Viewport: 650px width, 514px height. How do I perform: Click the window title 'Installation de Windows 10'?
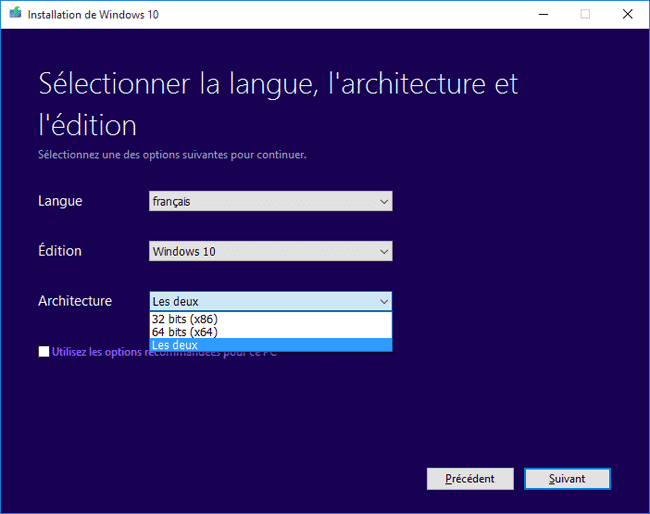(x=93, y=15)
